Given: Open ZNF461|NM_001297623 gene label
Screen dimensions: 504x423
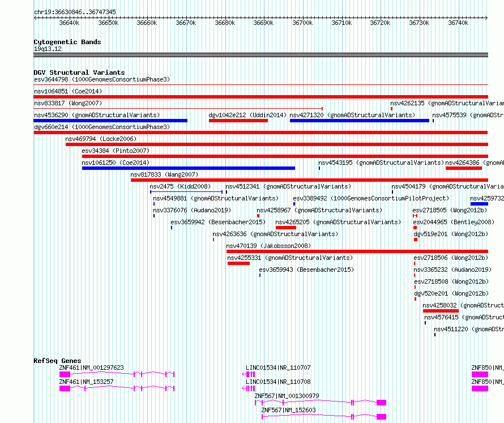Looking at the screenshot, I should [91, 368].
